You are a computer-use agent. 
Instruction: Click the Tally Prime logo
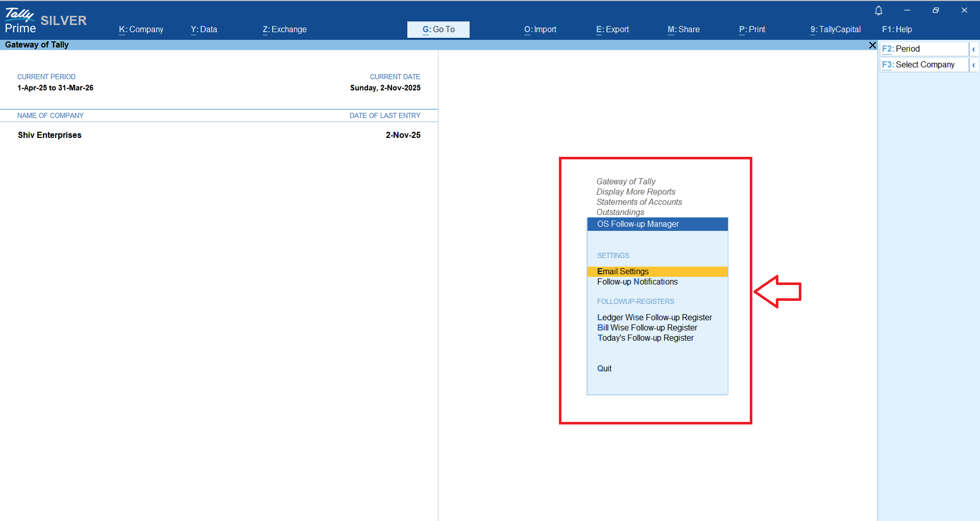tap(20, 20)
